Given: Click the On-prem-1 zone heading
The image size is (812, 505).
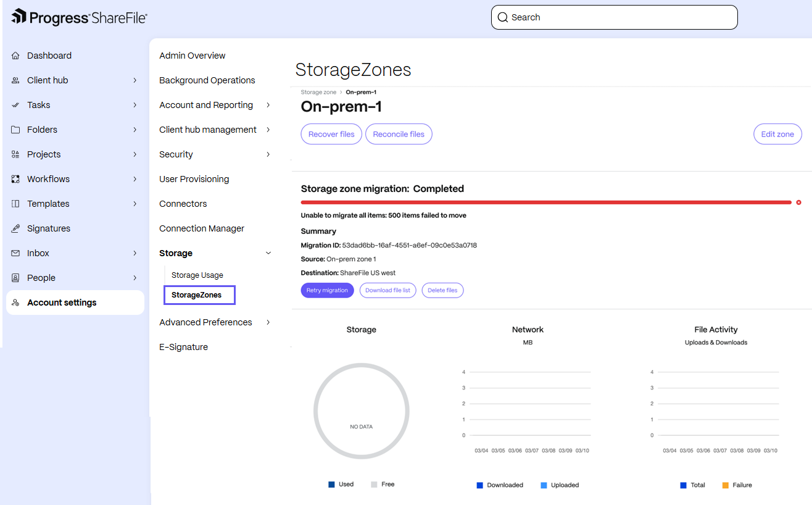Looking at the screenshot, I should tap(341, 106).
